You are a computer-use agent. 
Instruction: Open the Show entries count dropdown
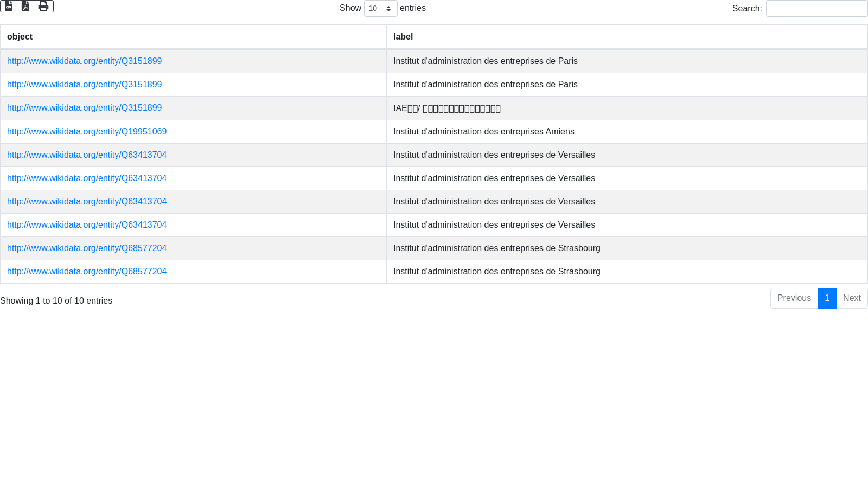pos(380,9)
